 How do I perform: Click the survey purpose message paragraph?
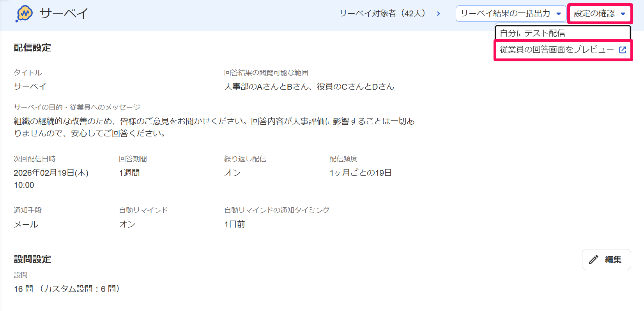coord(214,127)
